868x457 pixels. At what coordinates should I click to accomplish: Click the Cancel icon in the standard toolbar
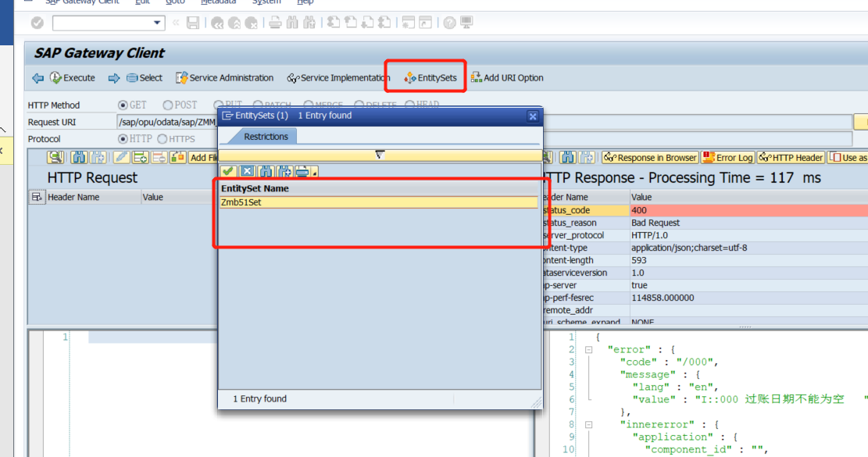(x=252, y=23)
